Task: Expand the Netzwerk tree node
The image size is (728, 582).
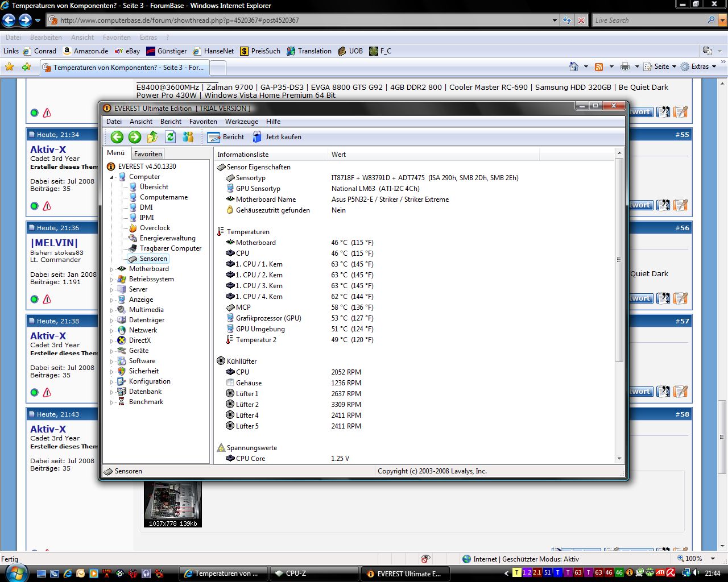Action: [112, 330]
